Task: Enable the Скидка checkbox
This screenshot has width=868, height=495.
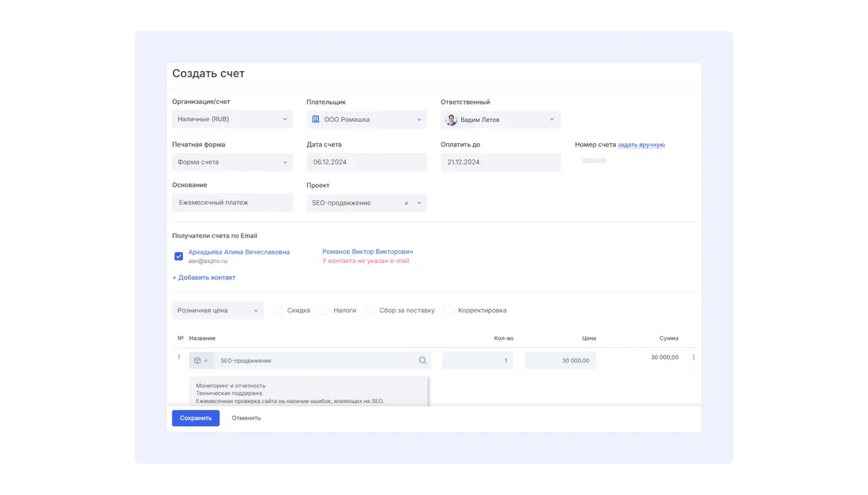Action: tap(277, 311)
